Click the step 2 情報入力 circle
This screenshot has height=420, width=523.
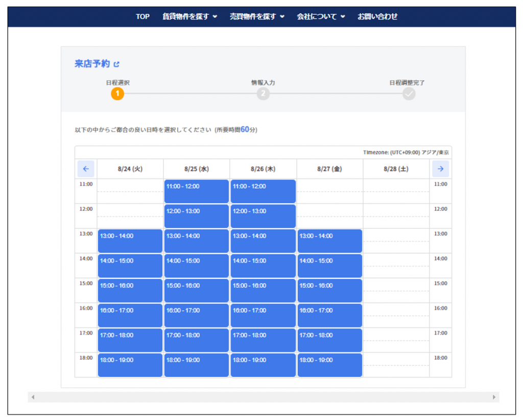pos(263,94)
